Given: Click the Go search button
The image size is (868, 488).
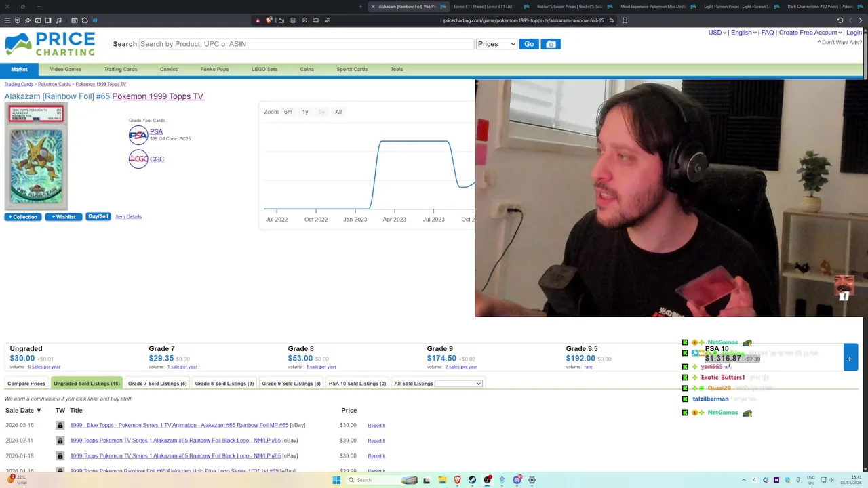Looking at the screenshot, I should coord(529,44).
